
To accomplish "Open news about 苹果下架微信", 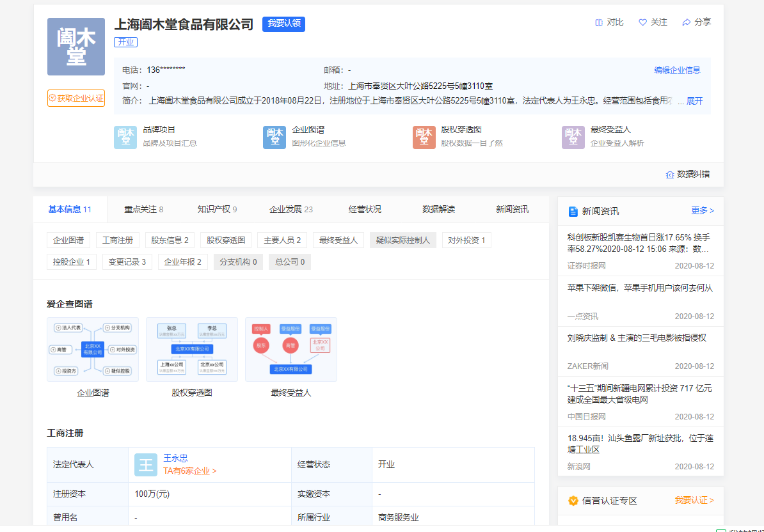I will [640, 288].
